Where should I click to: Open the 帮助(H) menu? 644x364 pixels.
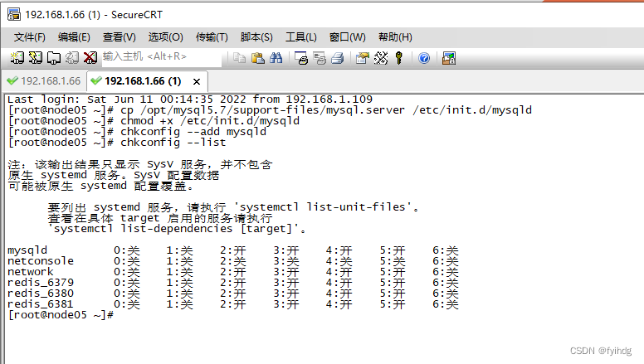(x=395, y=37)
